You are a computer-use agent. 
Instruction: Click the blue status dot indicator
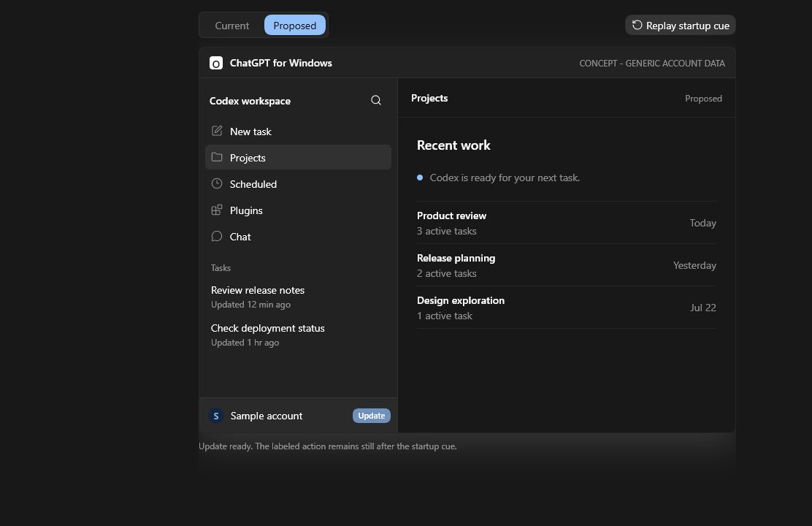(420, 178)
